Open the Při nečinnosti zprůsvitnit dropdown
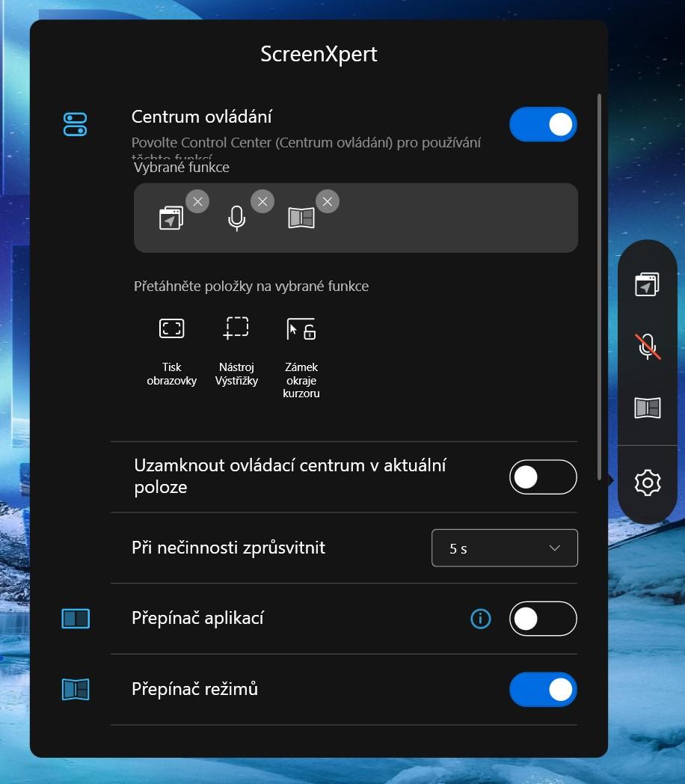 (505, 548)
